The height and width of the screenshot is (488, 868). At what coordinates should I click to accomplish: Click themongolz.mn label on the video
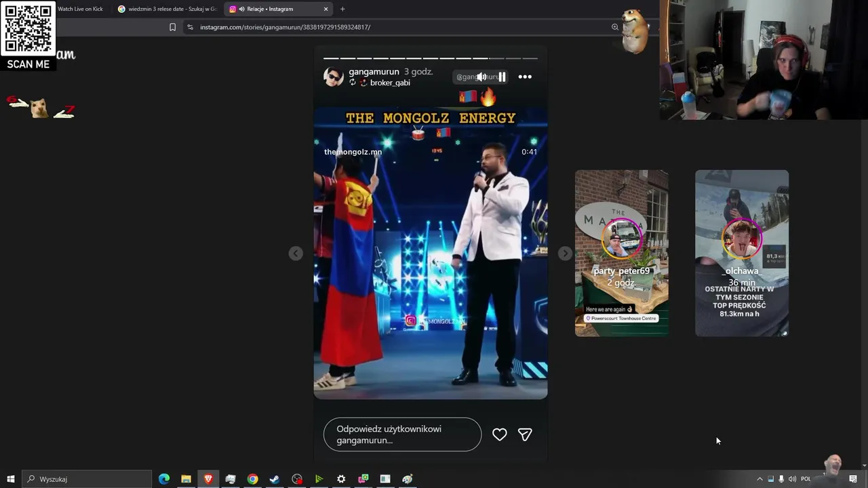pyautogui.click(x=353, y=152)
